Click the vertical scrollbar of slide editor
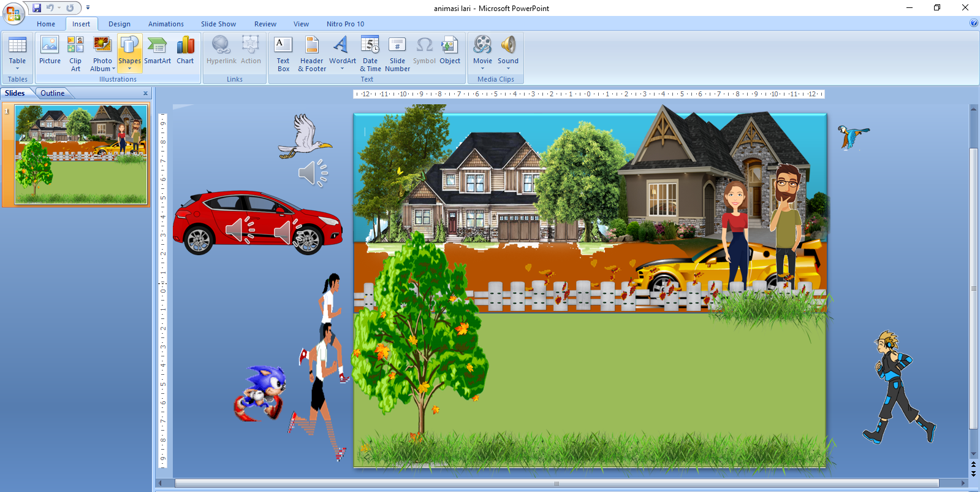980x492 pixels. (x=973, y=288)
